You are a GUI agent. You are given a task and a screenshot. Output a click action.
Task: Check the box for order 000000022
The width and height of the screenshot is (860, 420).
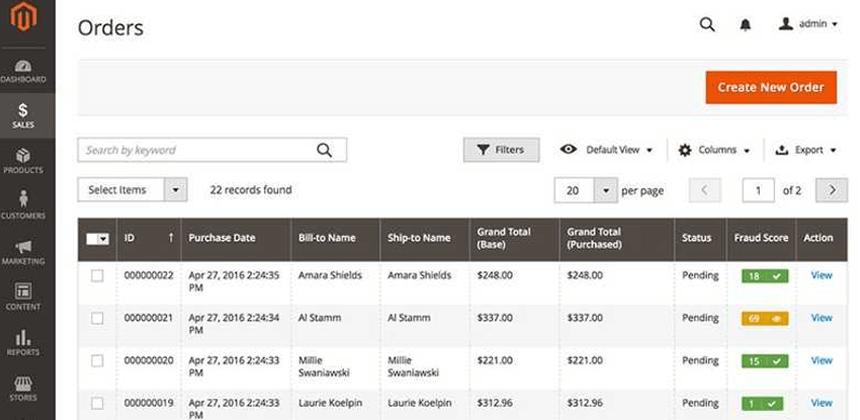pyautogui.click(x=97, y=276)
